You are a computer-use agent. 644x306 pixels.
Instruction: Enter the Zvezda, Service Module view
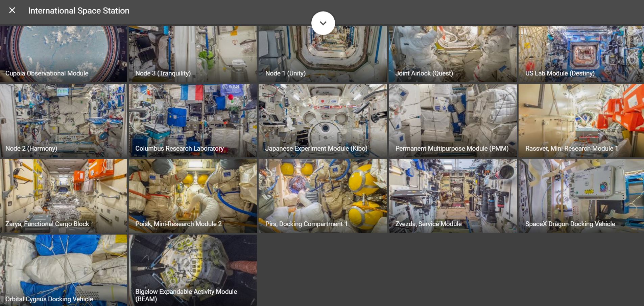pyautogui.click(x=453, y=196)
